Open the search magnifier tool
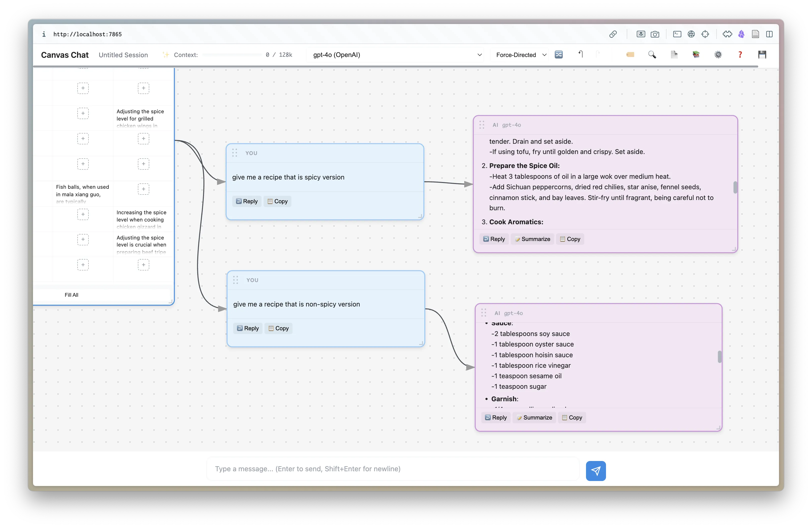The width and height of the screenshot is (812, 528). (652, 54)
